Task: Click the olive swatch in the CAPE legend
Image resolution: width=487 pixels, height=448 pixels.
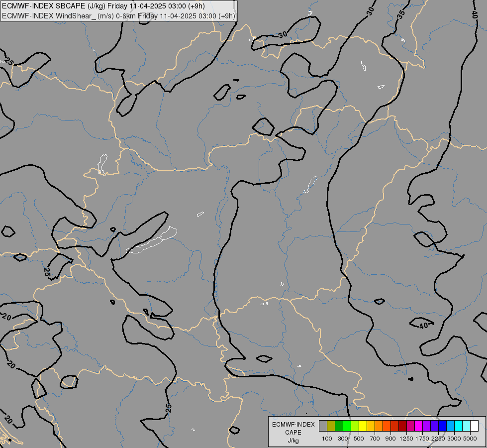Action: 331,426
